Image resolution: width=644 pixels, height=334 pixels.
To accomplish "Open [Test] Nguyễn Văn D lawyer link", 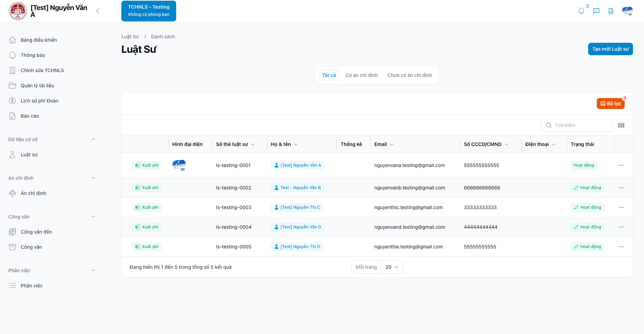I will pyautogui.click(x=298, y=227).
